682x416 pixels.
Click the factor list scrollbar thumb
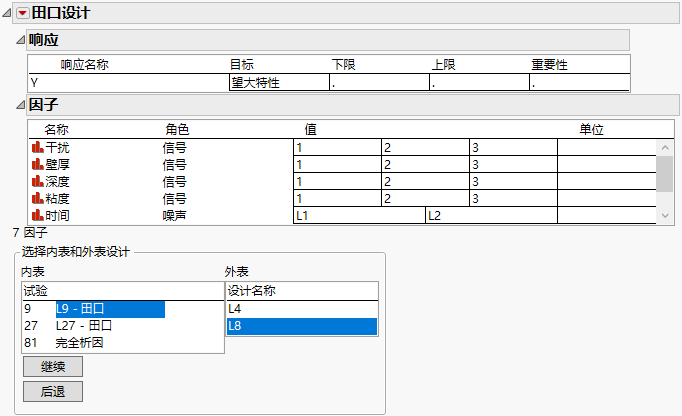[x=665, y=174]
